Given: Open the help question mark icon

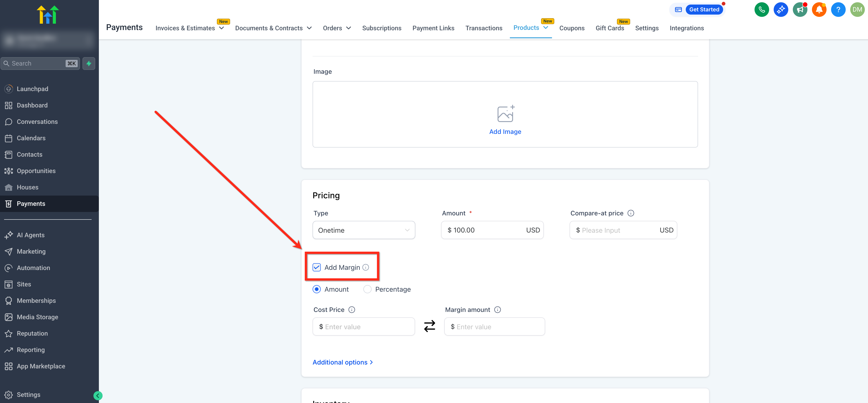Looking at the screenshot, I should pos(838,9).
